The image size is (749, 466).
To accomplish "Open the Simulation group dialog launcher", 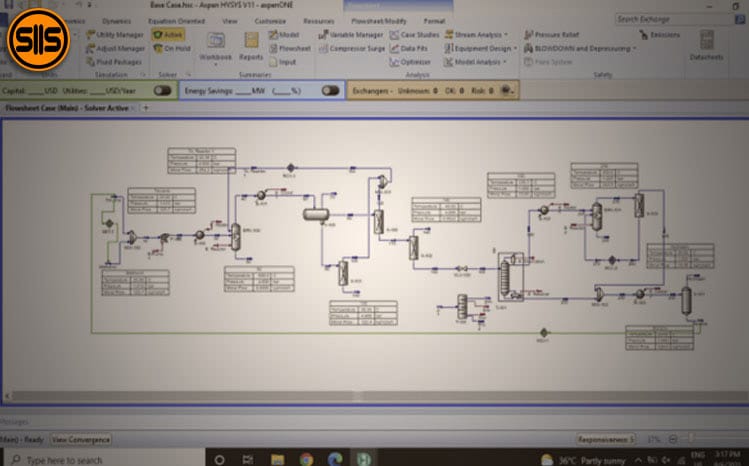I will coord(143,75).
